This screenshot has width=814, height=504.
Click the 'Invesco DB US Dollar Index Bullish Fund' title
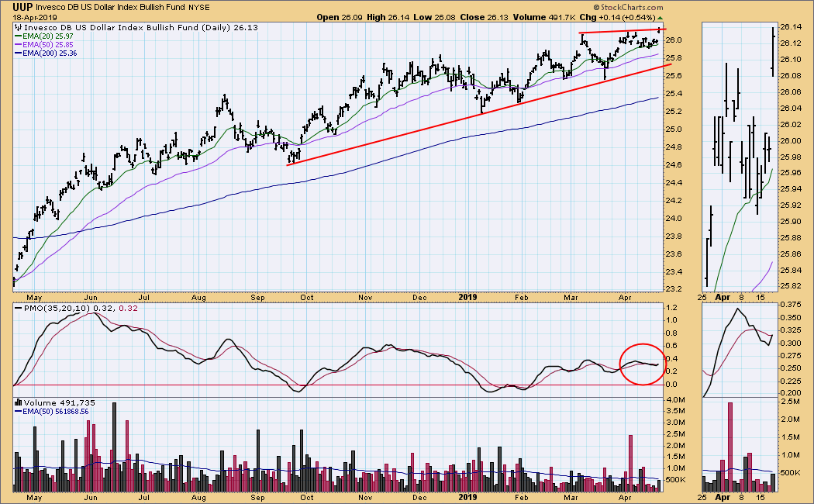(x=109, y=8)
